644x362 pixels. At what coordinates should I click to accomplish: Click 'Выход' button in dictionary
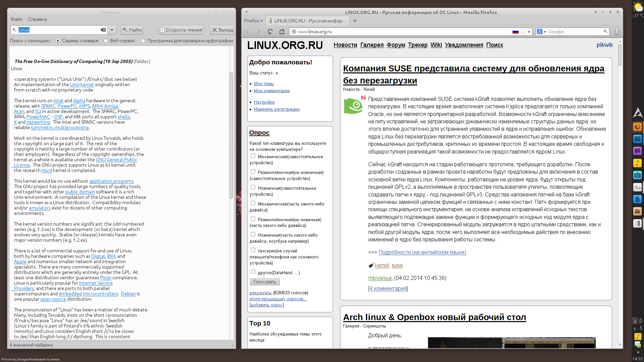222,30
